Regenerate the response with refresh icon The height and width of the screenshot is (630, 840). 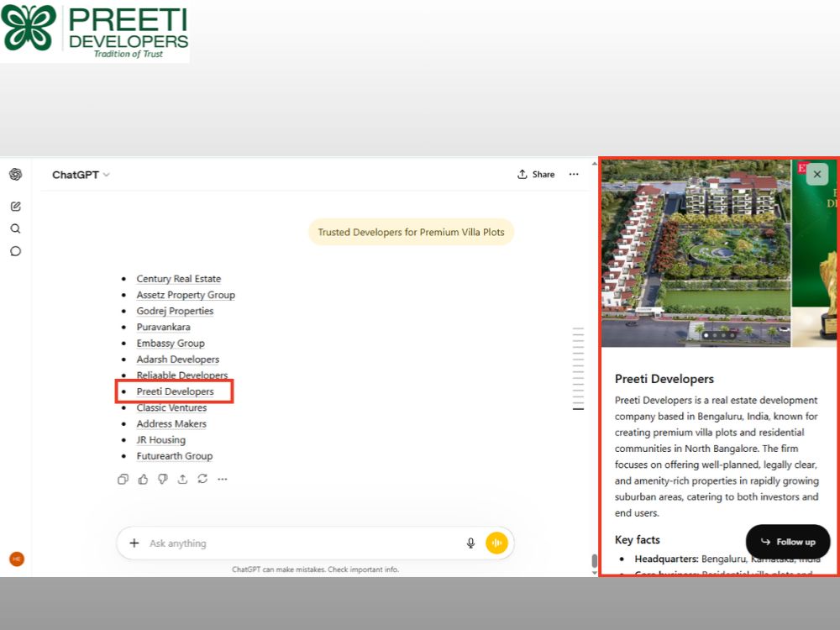pyautogui.click(x=202, y=479)
